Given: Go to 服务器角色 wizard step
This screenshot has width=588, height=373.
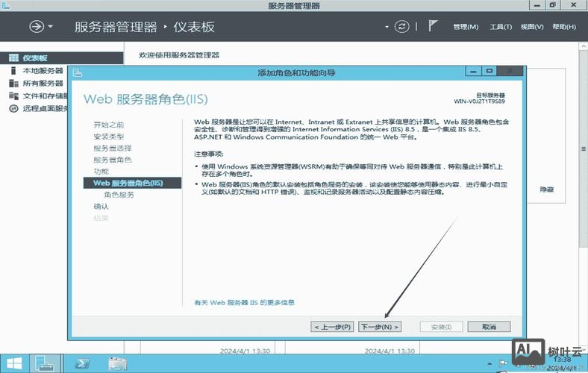Looking at the screenshot, I should [113, 160].
